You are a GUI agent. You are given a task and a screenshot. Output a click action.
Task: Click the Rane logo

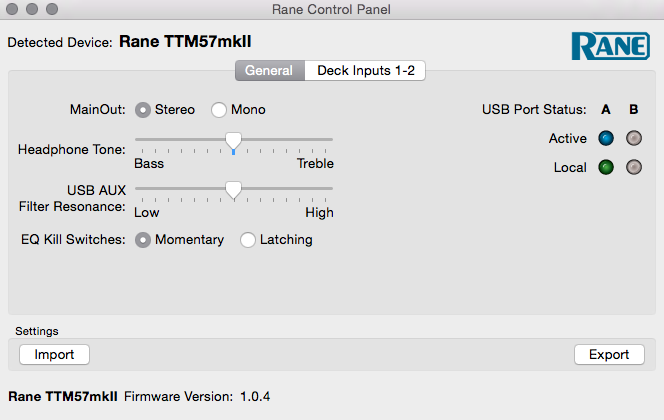coord(611,45)
